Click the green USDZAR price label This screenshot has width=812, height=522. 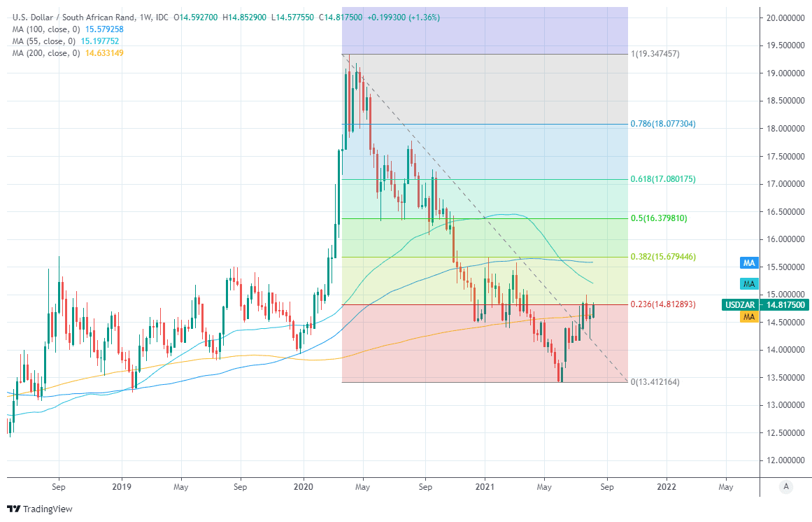(x=765, y=305)
